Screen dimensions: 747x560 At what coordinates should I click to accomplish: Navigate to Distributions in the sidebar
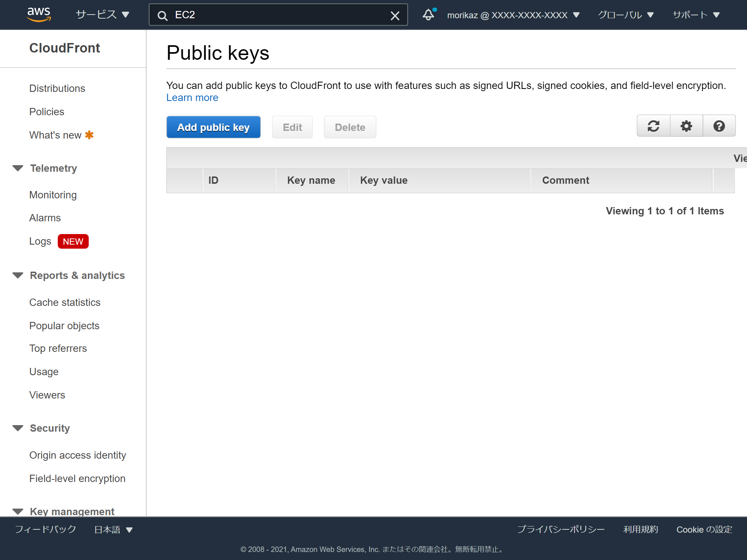[57, 88]
